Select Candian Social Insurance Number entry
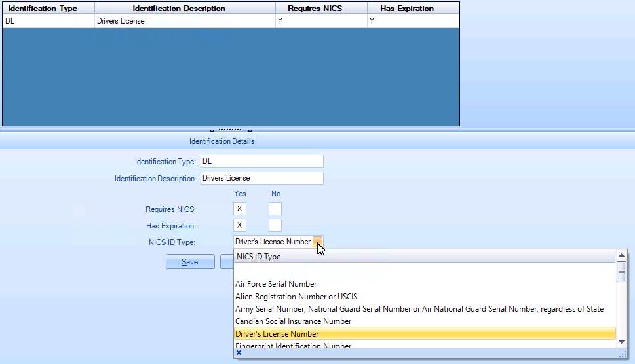The height and width of the screenshot is (364, 635). point(293,321)
